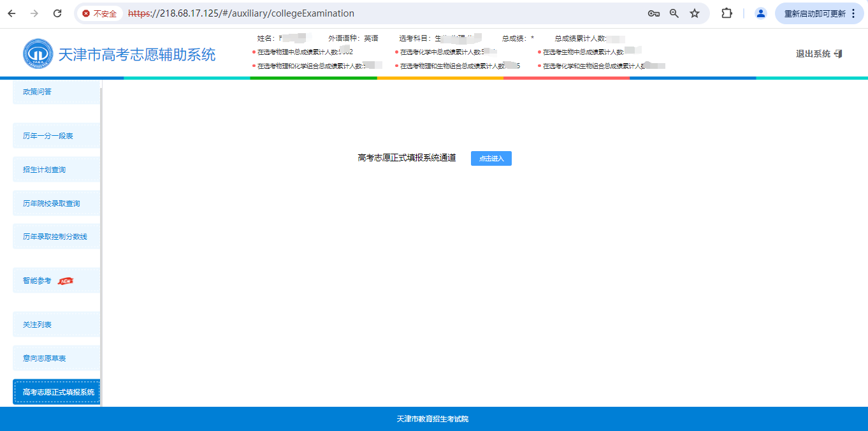Open the saved passwords key icon

654,13
